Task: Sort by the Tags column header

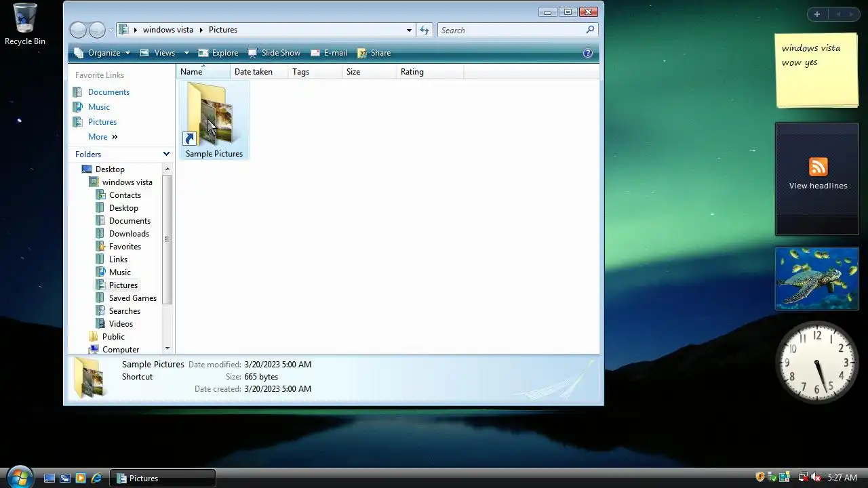Action: pos(315,72)
